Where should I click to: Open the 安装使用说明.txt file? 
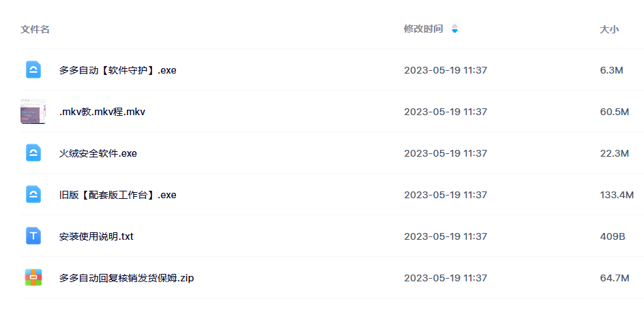[x=96, y=236]
